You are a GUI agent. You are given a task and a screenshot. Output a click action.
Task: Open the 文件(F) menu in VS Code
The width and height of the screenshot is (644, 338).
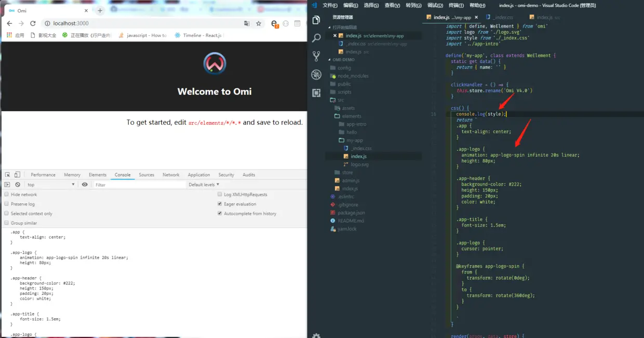330,5
